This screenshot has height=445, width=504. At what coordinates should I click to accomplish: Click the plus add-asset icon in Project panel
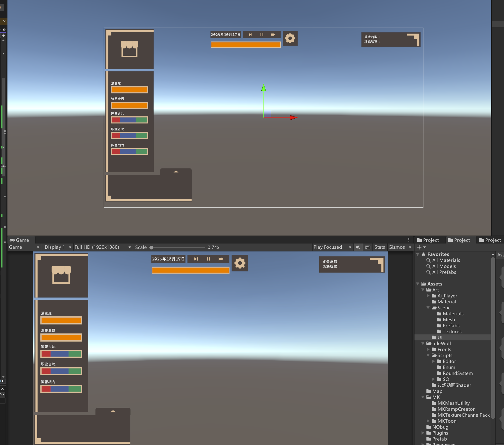point(419,247)
